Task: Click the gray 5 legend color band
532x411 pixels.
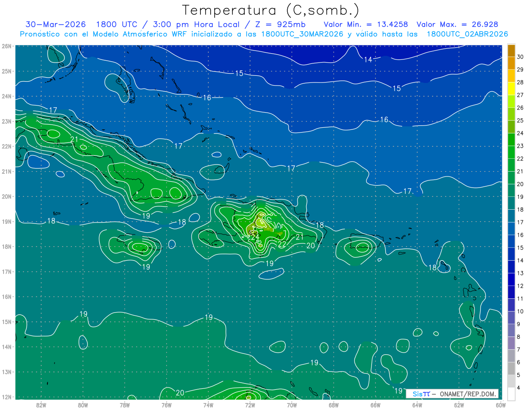Action: (x=511, y=368)
